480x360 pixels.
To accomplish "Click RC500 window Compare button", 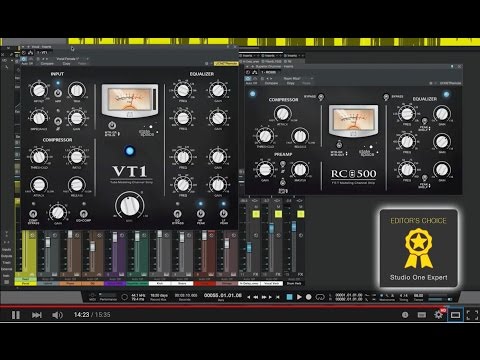I will (271, 83).
